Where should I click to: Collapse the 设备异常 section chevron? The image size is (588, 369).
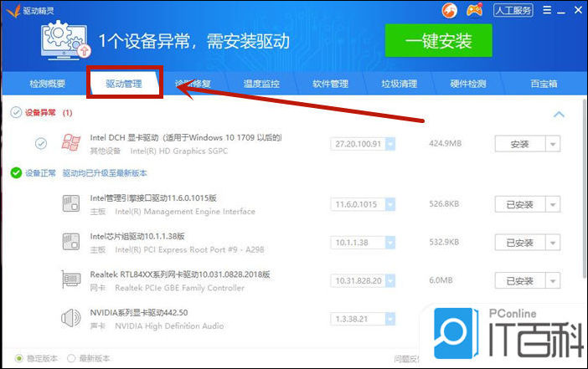coord(559,115)
